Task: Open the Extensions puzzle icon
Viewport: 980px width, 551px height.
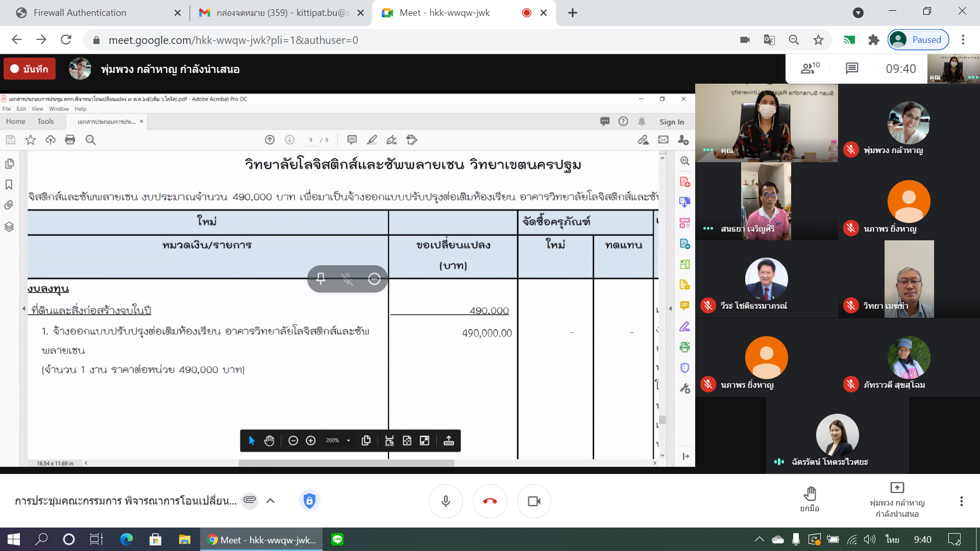Action: point(873,40)
